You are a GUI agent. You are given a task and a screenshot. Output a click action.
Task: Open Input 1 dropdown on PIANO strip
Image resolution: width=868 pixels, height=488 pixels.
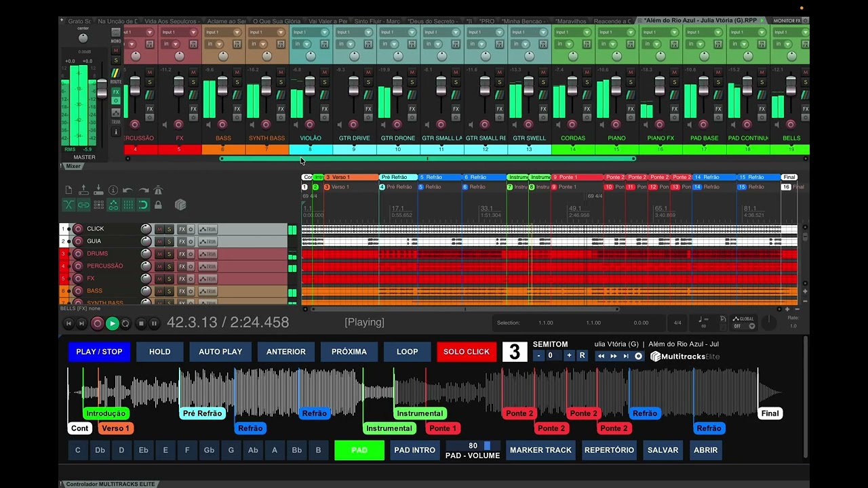(x=616, y=32)
